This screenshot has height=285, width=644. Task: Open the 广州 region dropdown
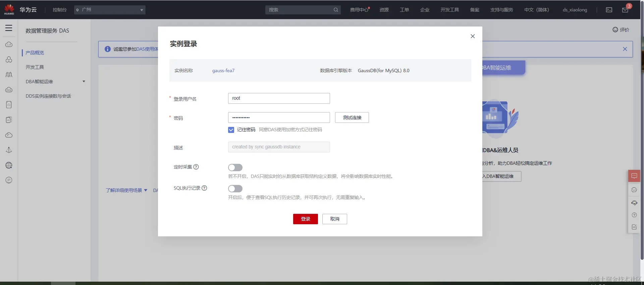(x=110, y=10)
